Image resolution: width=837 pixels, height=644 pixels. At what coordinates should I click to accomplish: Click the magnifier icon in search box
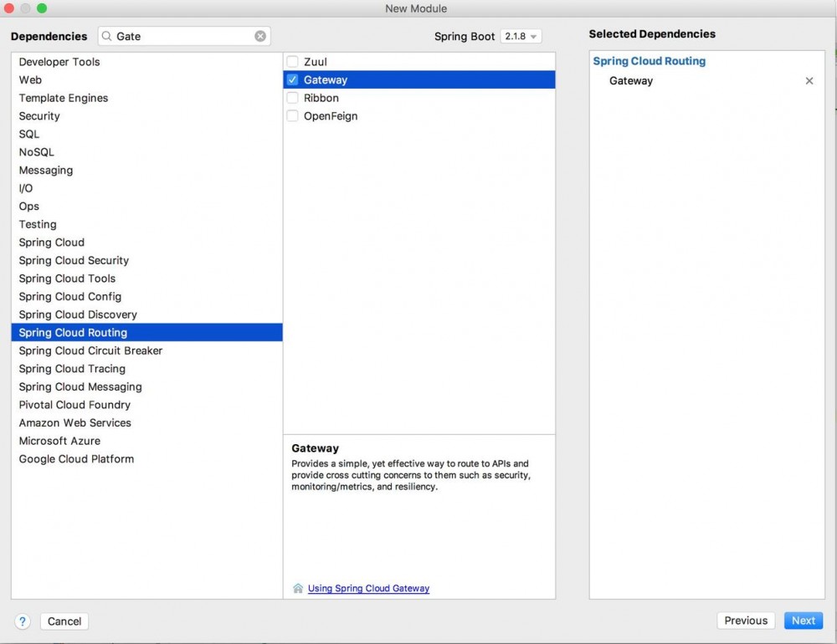click(x=107, y=36)
